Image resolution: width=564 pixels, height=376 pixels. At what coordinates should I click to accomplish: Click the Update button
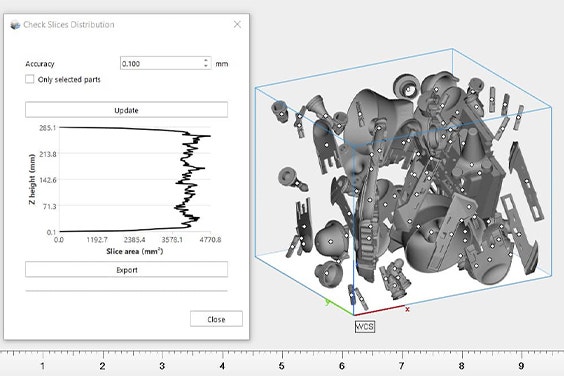[126, 110]
